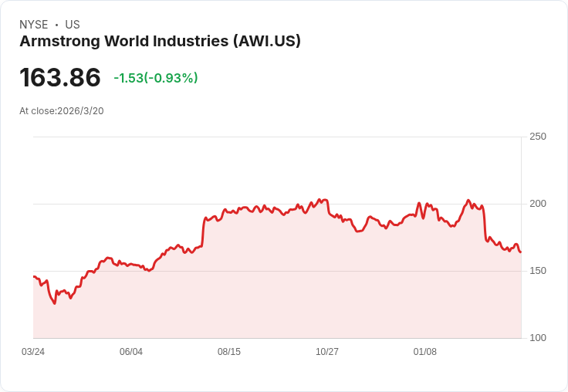Click the rightmost end of the price line

coord(521,252)
